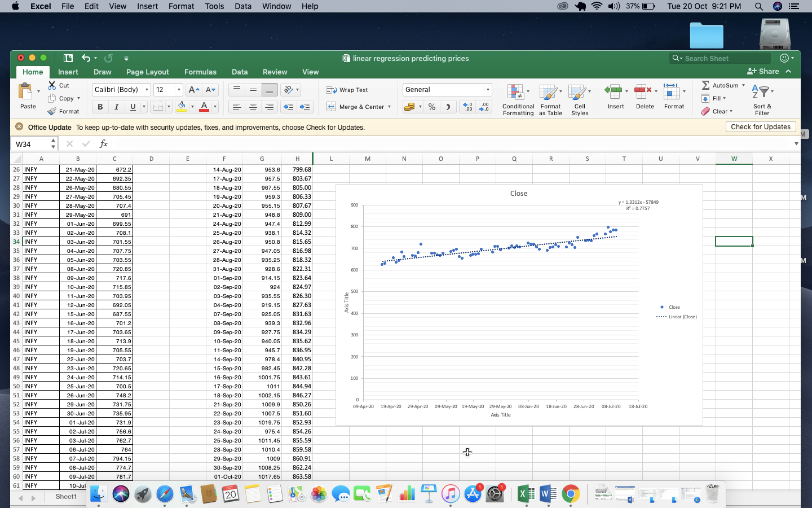Decrease font size with the small A icon

tap(210, 90)
